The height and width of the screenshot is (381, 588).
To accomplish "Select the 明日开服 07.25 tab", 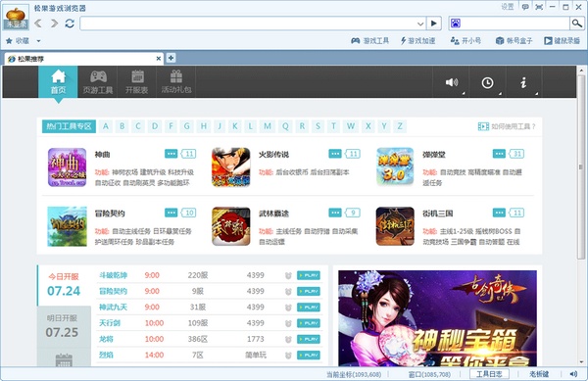I will 64,327.
